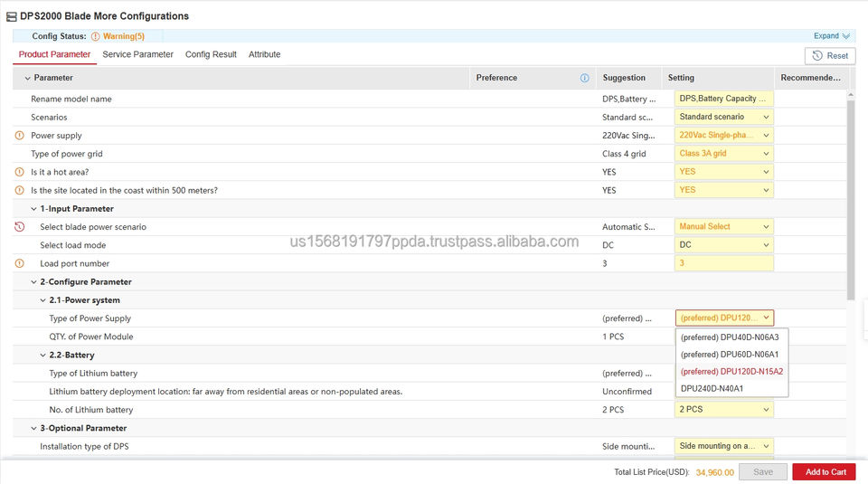The width and height of the screenshot is (868, 484).
Task: Click the Preference info icon
Action: click(x=585, y=78)
